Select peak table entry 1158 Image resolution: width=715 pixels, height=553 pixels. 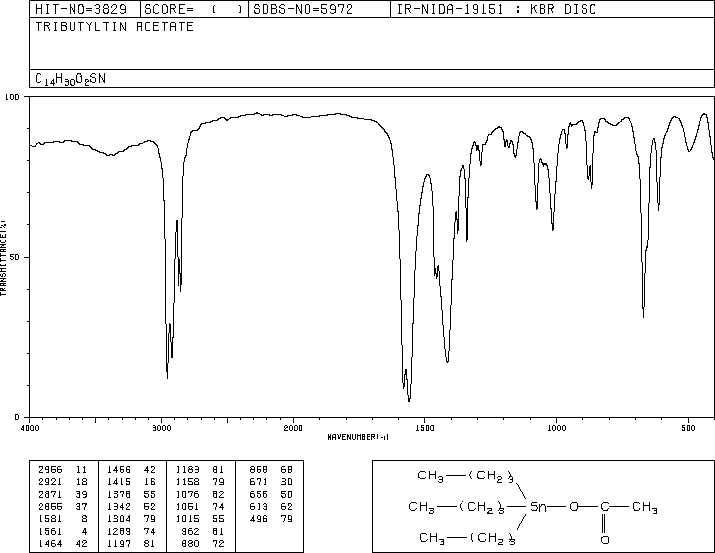coord(187,482)
